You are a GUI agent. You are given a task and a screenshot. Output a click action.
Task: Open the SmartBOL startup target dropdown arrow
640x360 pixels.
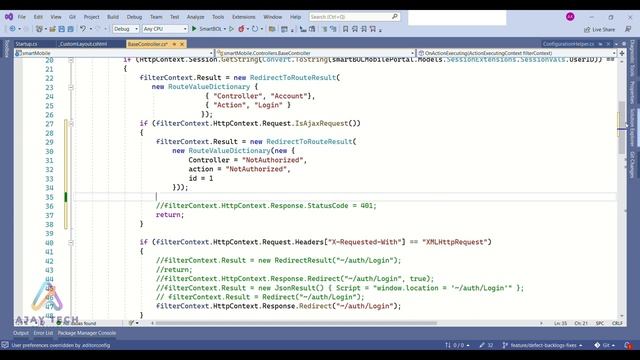pos(224,29)
